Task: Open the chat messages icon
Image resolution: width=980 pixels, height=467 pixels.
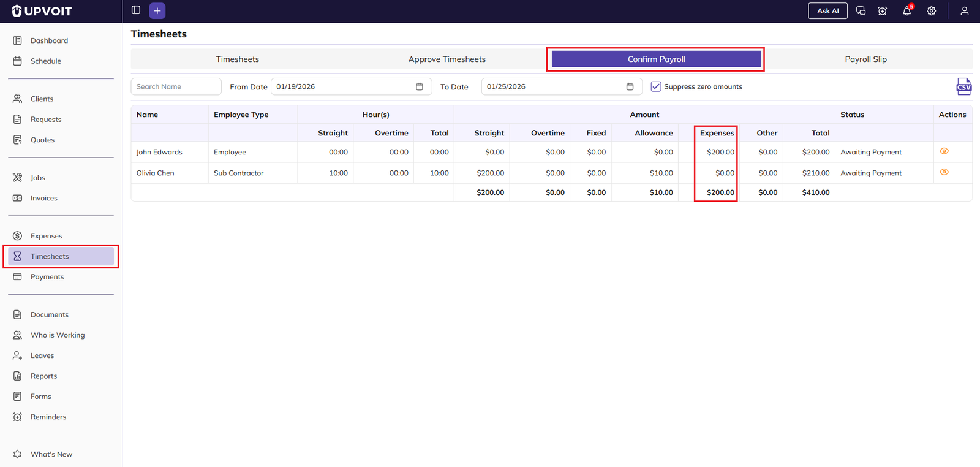Action: coord(861,11)
